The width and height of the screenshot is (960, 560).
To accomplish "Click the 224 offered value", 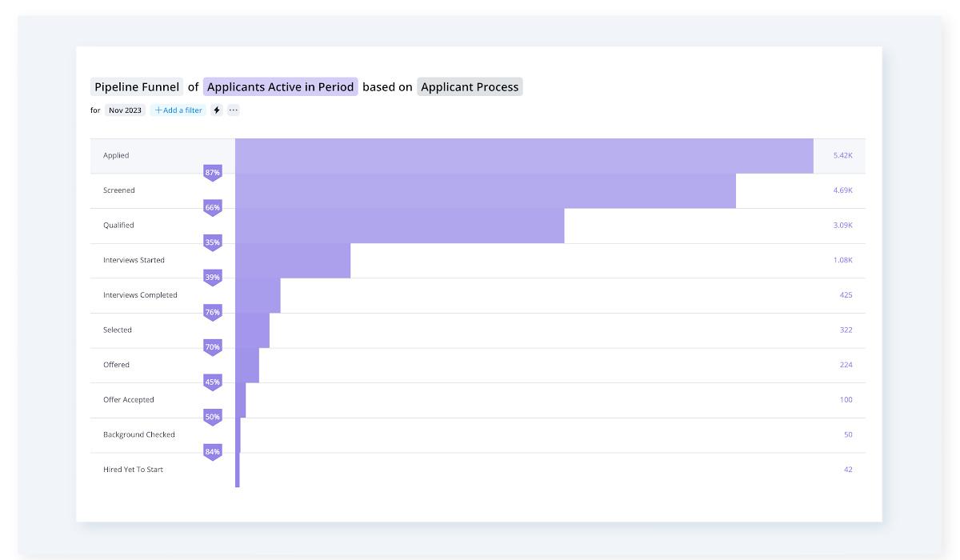I will click(846, 365).
